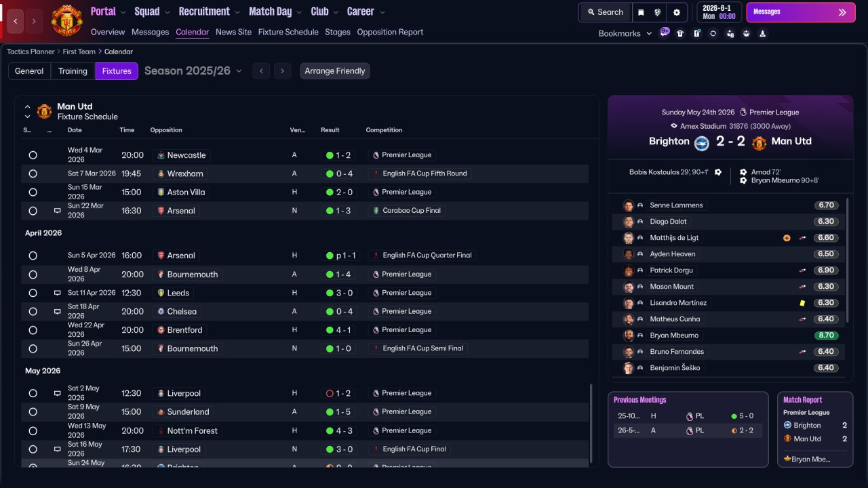Select the Nott'm Forest fixture radio circle

(x=33, y=430)
